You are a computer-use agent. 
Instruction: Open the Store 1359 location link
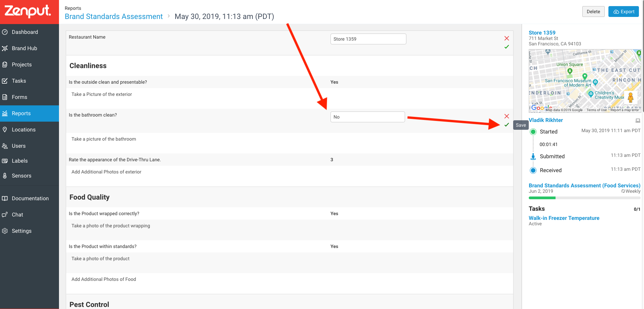542,33
